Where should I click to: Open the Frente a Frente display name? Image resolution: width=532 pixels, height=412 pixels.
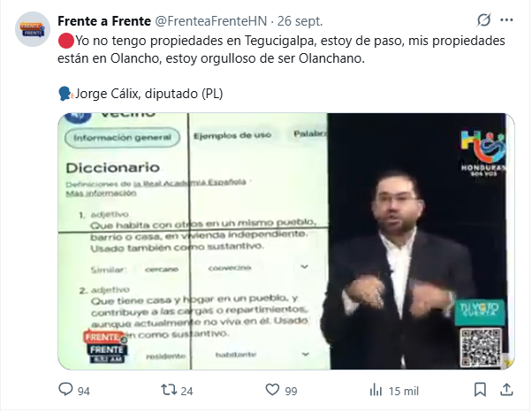pos(104,21)
